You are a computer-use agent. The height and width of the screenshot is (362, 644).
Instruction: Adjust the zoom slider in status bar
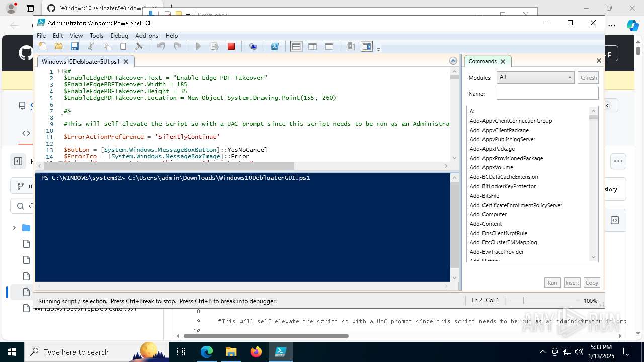pos(525,300)
